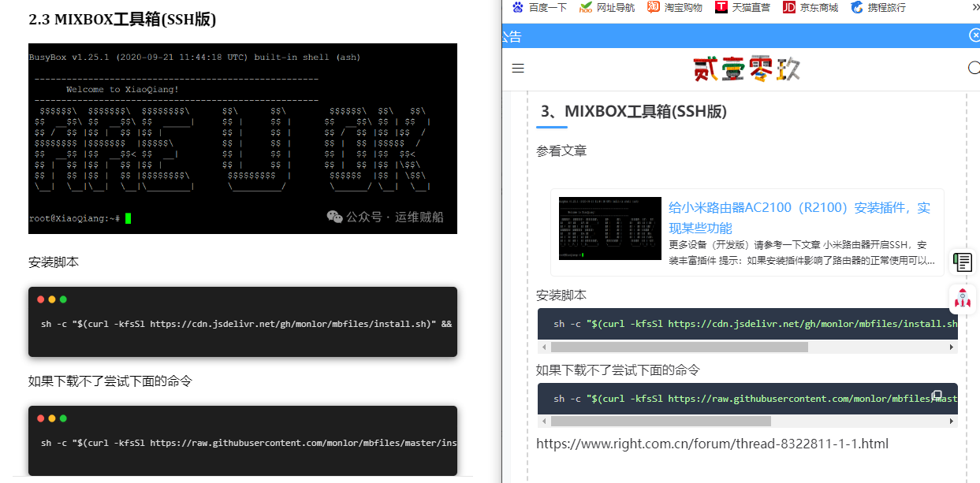Click the referenced article terminal thumbnail

[x=609, y=228]
